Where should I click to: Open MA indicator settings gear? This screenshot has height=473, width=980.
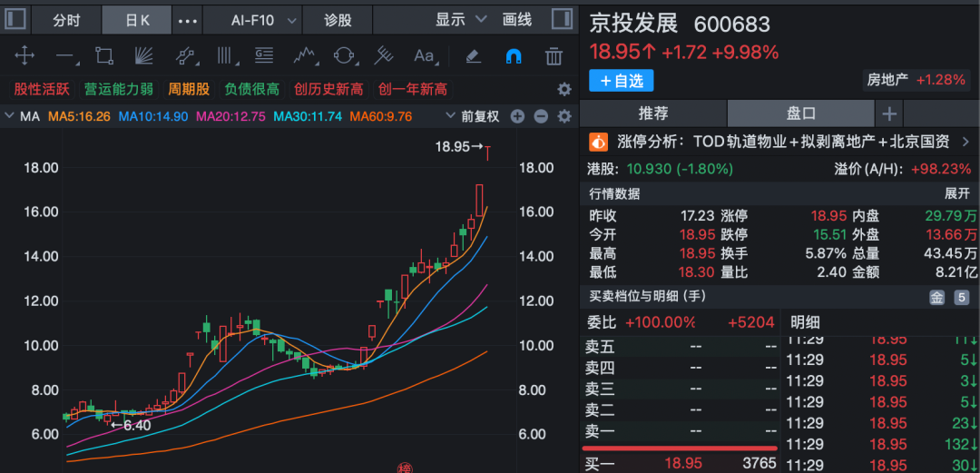[x=564, y=116]
